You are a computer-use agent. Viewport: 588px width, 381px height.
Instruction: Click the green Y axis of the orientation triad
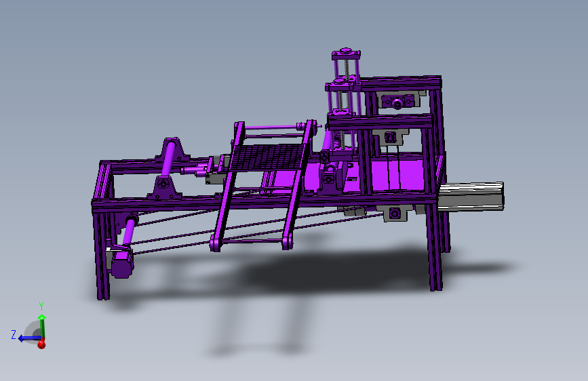pyautogui.click(x=42, y=326)
